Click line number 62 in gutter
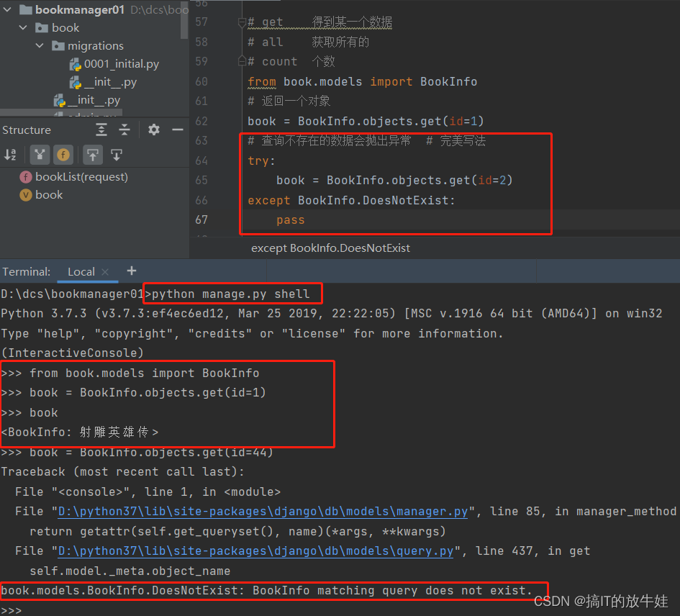The height and width of the screenshot is (616, 680). (201, 121)
